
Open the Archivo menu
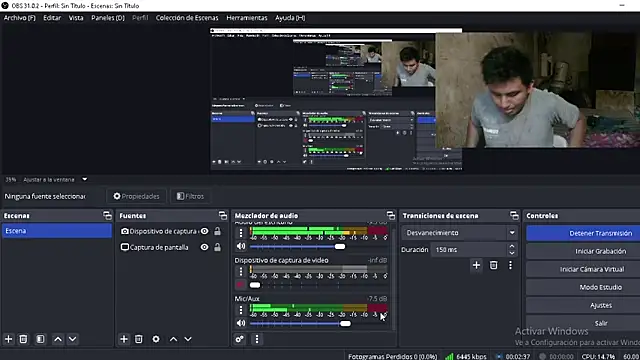pos(20,18)
